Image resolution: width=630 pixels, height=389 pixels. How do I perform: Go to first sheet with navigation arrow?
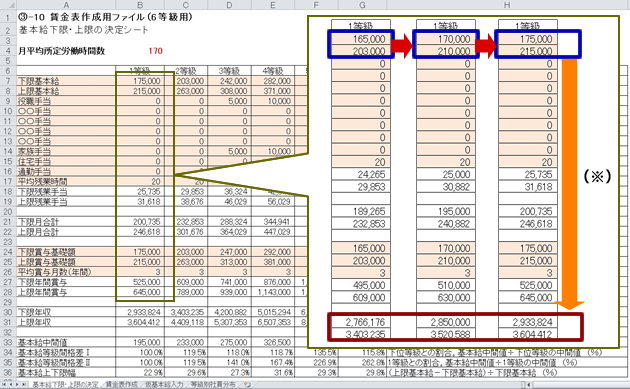pos(4,385)
